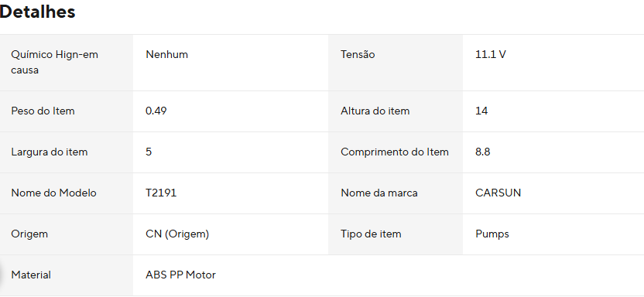This screenshot has height=297, width=644.
Task: Select the Nome do Modelo label
Action: (x=54, y=193)
